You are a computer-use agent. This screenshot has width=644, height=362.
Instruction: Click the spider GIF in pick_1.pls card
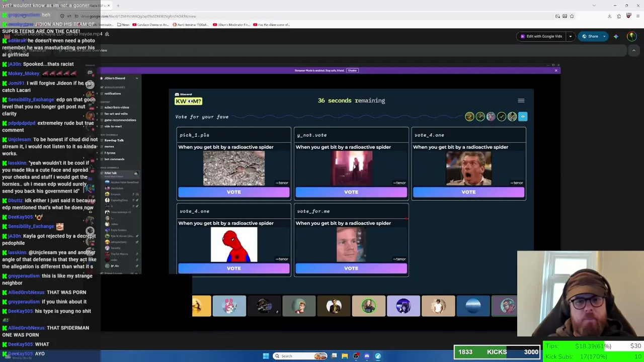tap(234, 168)
